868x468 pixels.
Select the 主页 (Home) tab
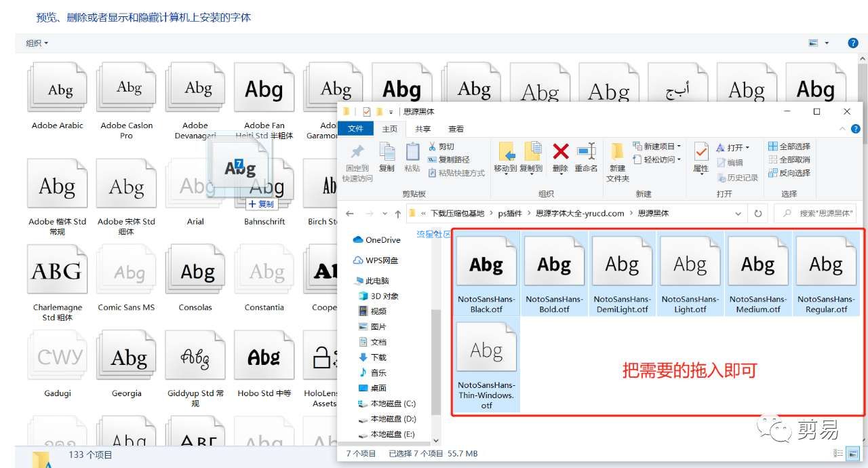(x=390, y=129)
